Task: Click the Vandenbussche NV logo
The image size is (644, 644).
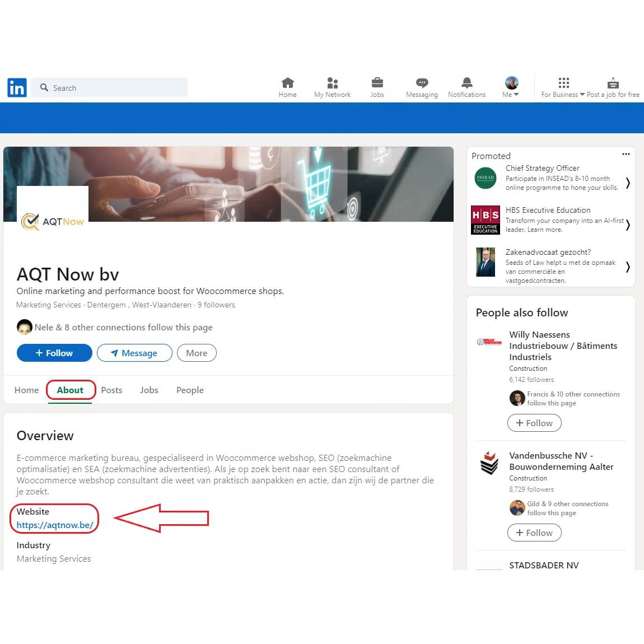Action: click(489, 463)
